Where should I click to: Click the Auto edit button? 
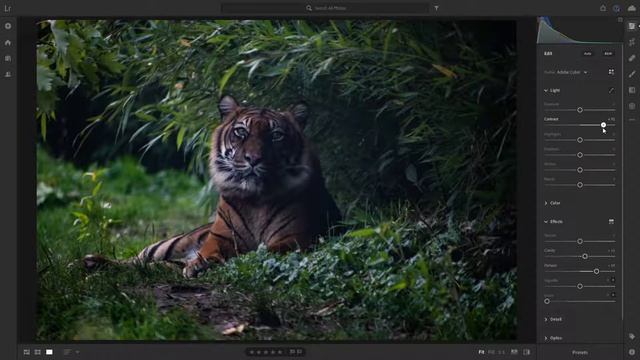587,53
